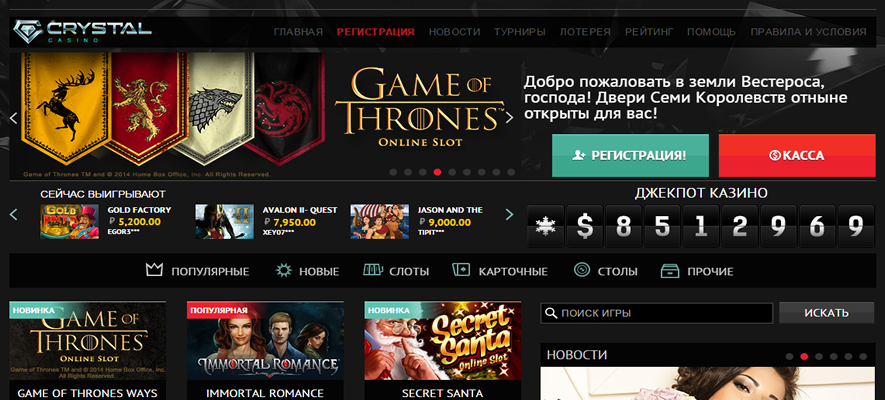Click the Слоты reels icon
Image resolution: width=885 pixels, height=400 pixels.
[x=373, y=270]
